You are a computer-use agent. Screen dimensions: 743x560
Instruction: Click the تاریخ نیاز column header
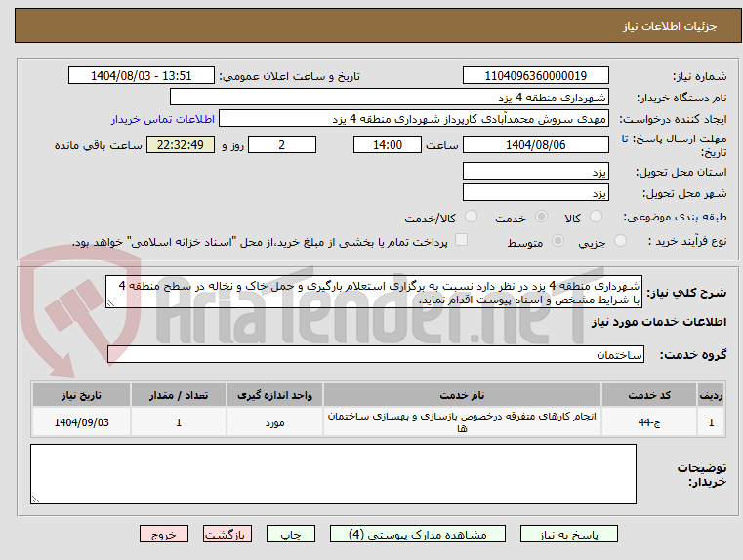[x=81, y=395]
